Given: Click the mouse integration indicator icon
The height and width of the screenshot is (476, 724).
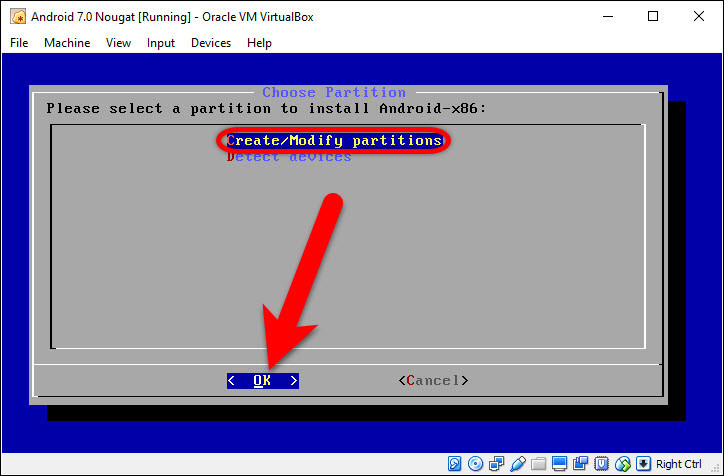Looking at the screenshot, I should tap(623, 464).
